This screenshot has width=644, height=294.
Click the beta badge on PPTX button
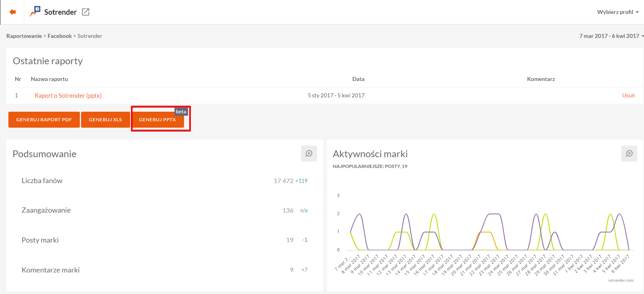pyautogui.click(x=181, y=112)
